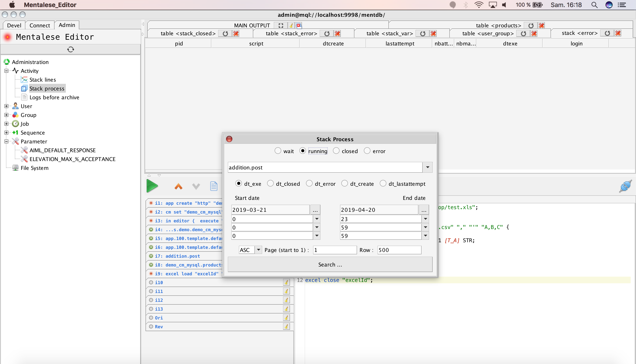The height and width of the screenshot is (364, 636).
Task: Expand the User tree node
Action: (6, 106)
